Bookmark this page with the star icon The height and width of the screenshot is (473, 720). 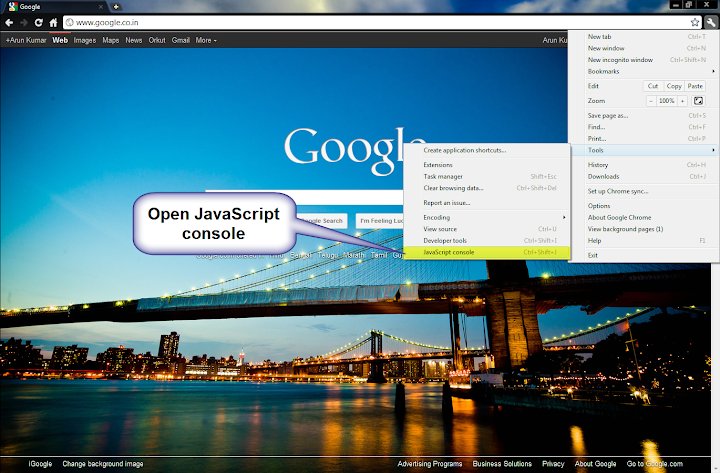695,22
